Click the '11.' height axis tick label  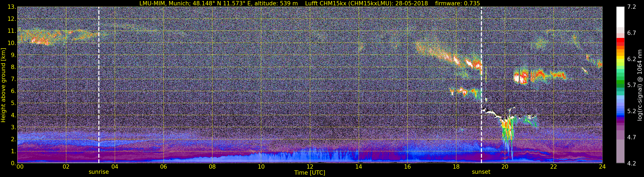point(12,31)
